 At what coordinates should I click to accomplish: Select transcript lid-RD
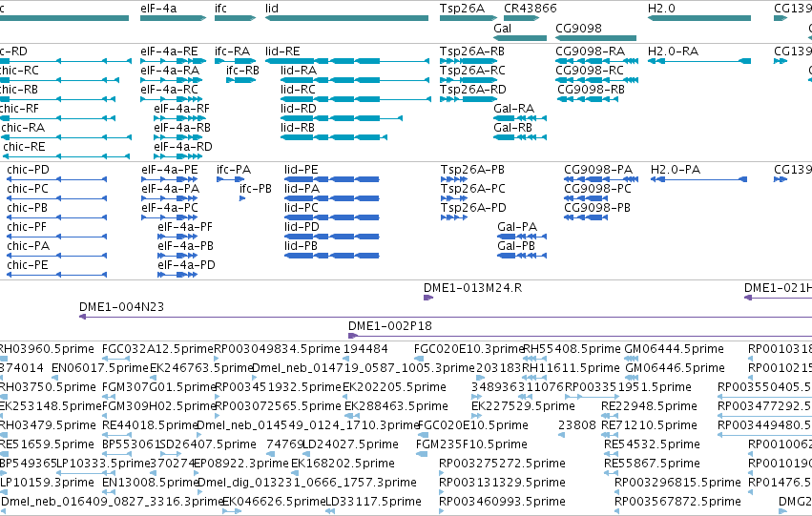(342, 118)
